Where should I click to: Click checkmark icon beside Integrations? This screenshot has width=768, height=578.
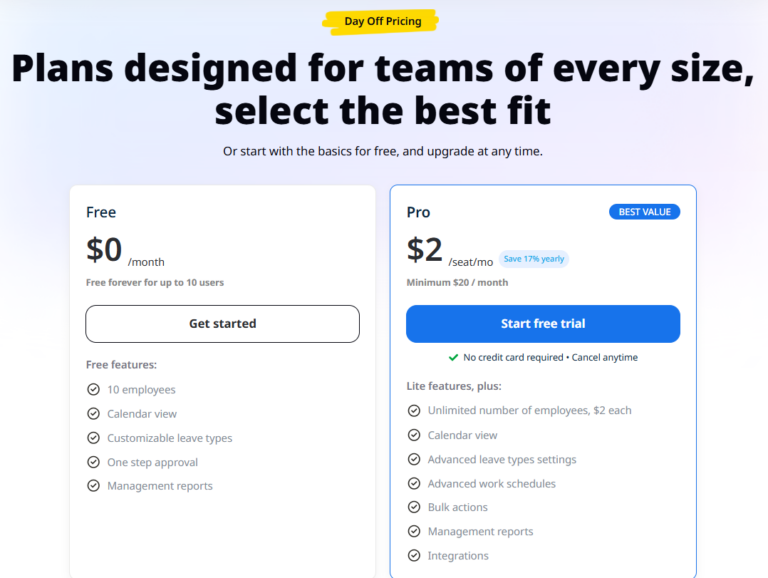pos(414,556)
